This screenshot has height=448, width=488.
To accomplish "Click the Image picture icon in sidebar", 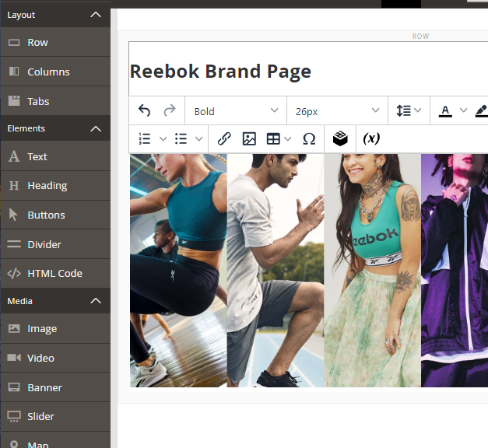I will 14,328.
